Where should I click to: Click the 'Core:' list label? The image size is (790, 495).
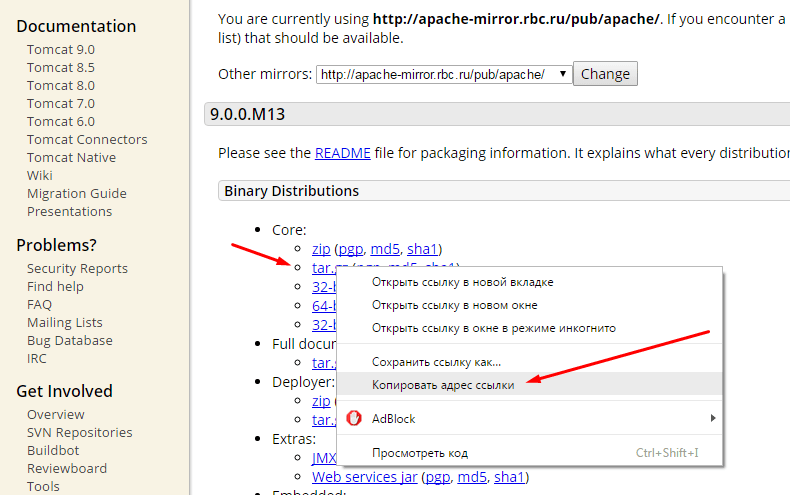(x=289, y=230)
